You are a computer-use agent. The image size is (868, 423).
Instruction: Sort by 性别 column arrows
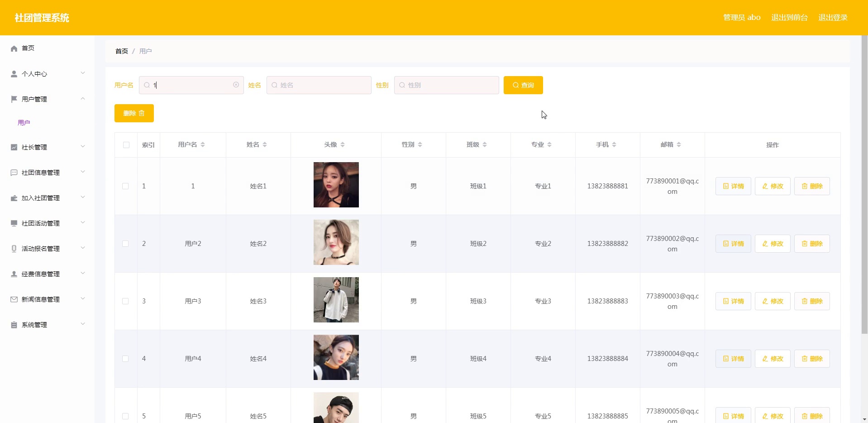(x=420, y=144)
